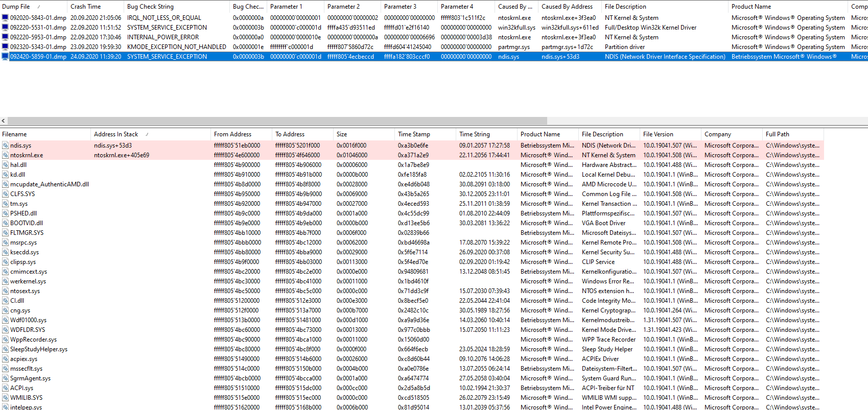Click the CLIP Service description cell

pos(598,262)
